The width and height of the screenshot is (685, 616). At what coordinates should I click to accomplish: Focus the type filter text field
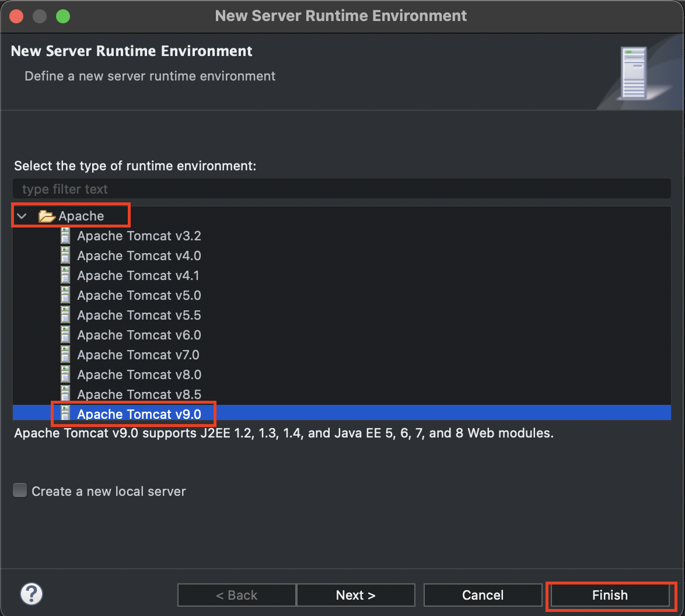pos(342,189)
